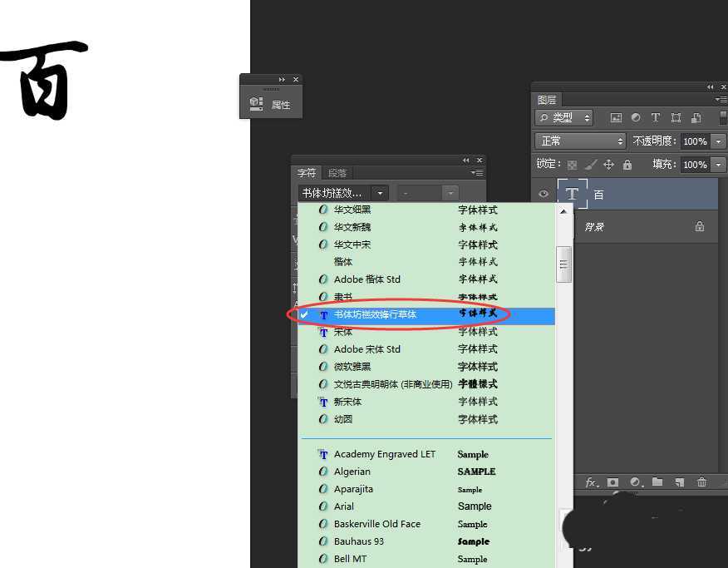The height and width of the screenshot is (568, 728).
Task: Open the 类型 filter type dropdown
Action: [x=563, y=118]
